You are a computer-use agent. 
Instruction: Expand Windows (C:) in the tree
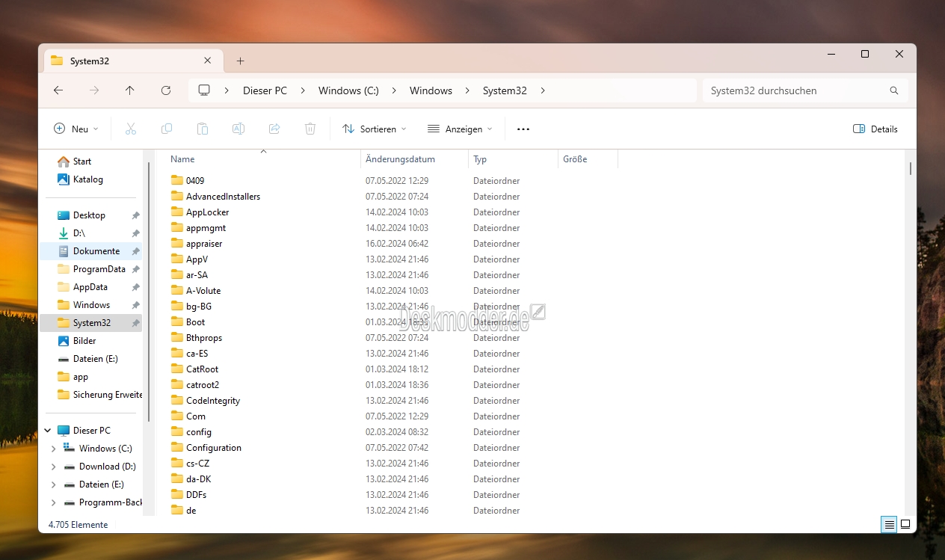point(53,449)
